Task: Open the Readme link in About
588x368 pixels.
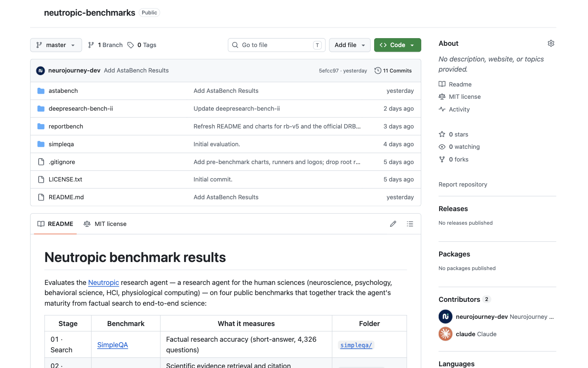Action: tap(455, 84)
